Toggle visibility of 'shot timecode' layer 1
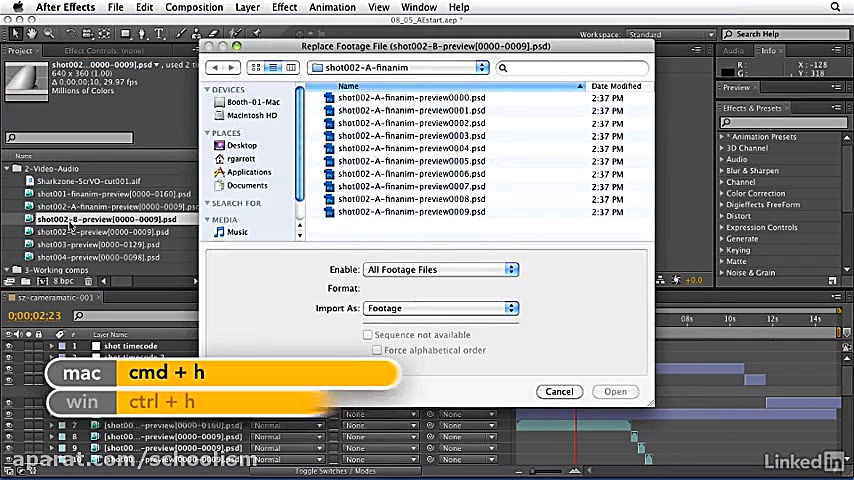The image size is (854, 480). (8, 346)
